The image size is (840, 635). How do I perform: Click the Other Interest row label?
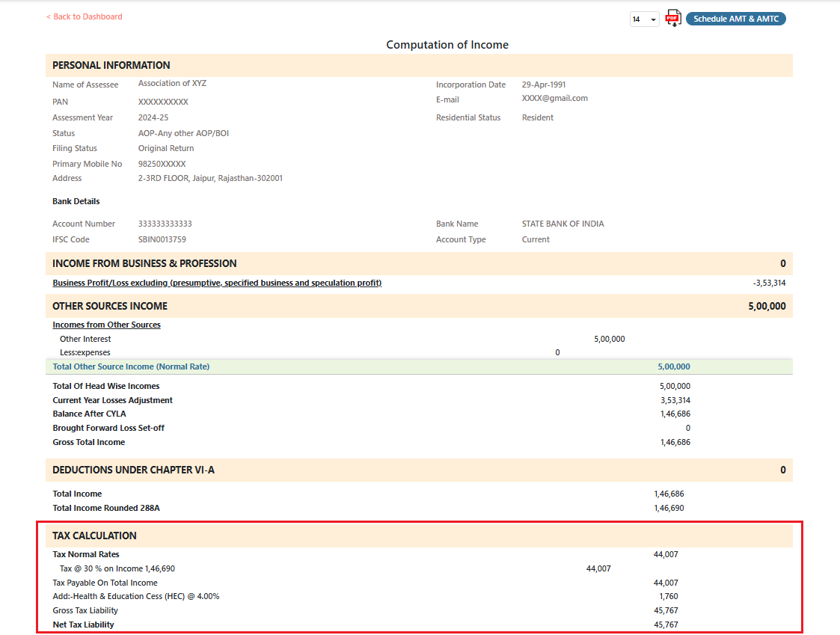pyautogui.click(x=85, y=340)
